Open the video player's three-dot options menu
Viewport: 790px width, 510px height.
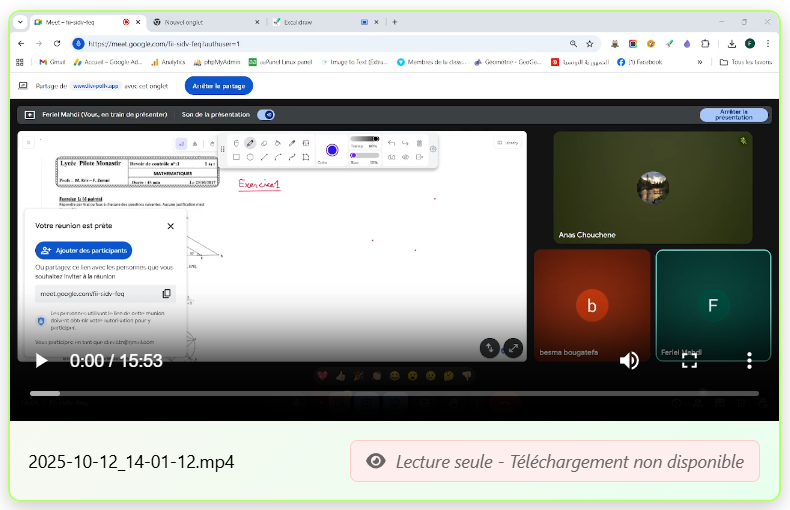click(749, 361)
